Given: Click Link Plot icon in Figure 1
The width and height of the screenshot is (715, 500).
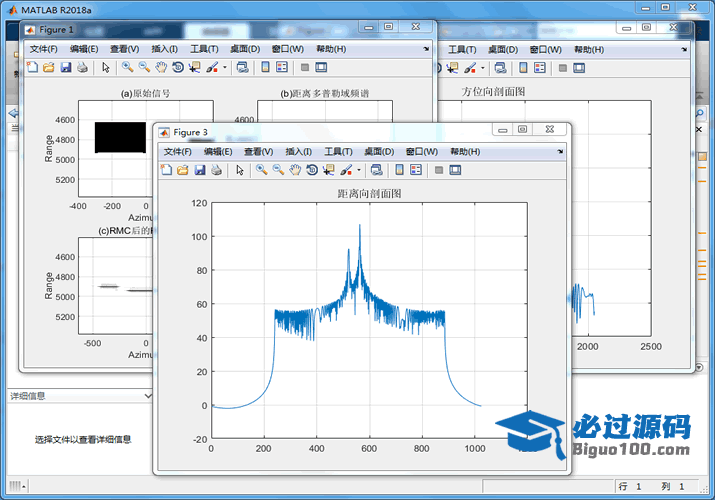Looking at the screenshot, I should click(243, 67).
